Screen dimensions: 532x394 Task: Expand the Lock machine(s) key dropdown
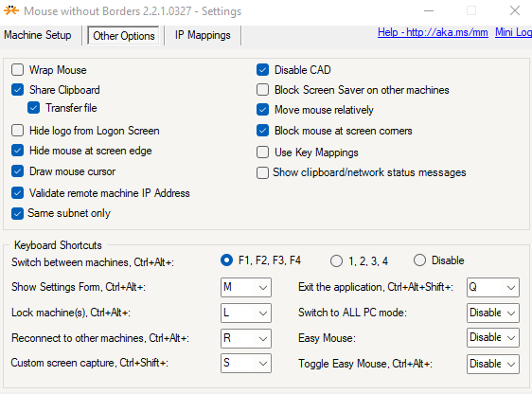point(246,313)
